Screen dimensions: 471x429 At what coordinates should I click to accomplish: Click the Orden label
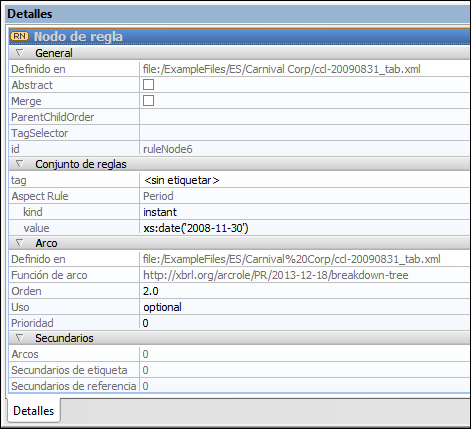pos(26,291)
